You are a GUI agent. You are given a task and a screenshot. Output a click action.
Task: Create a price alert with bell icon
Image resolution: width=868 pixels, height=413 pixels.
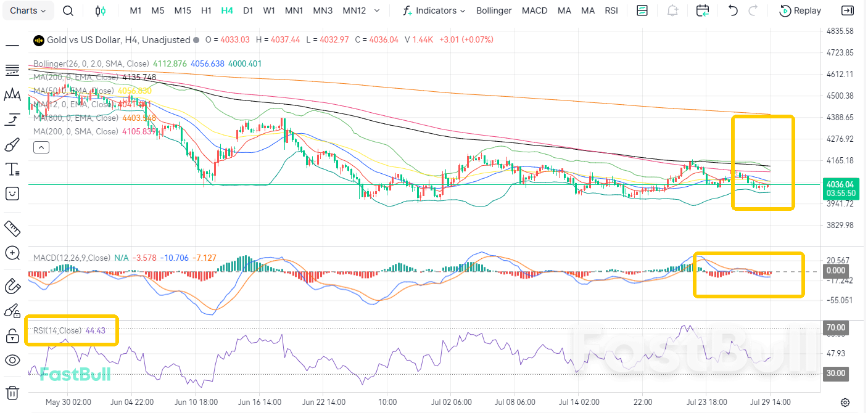(672, 10)
